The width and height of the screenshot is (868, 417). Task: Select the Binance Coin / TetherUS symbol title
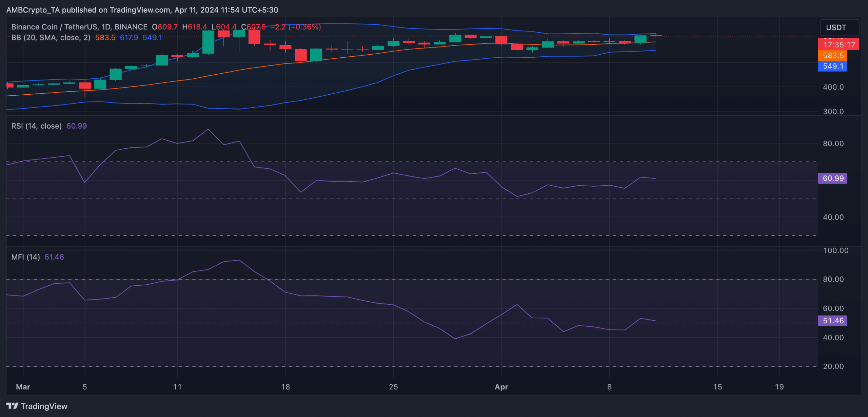click(79, 27)
